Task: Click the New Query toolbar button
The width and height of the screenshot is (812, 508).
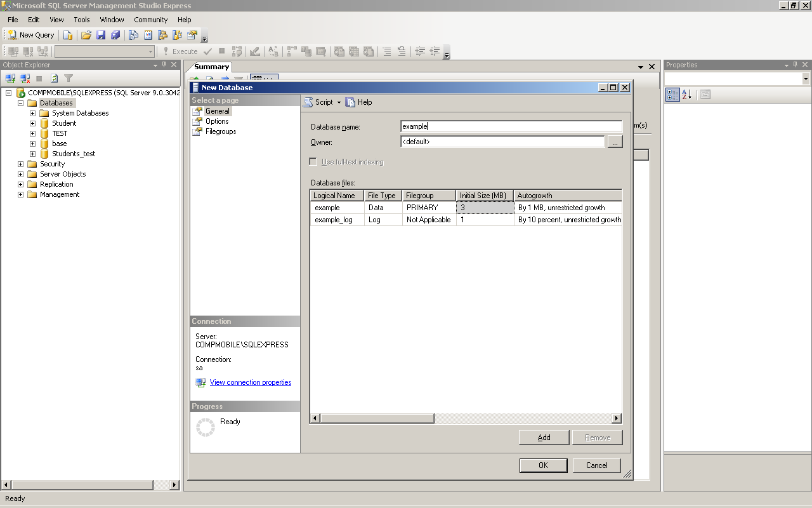Action: [x=30, y=35]
